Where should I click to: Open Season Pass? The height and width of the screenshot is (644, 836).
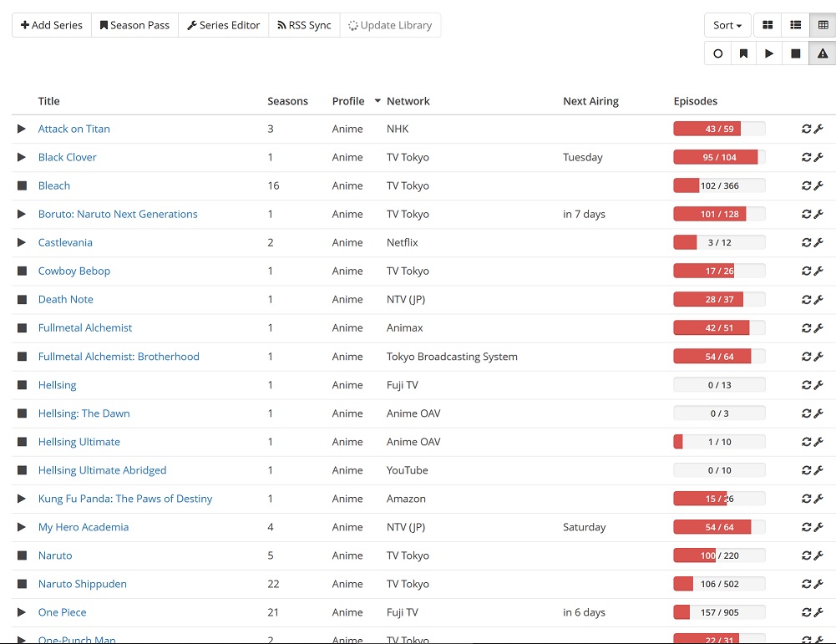coord(135,25)
